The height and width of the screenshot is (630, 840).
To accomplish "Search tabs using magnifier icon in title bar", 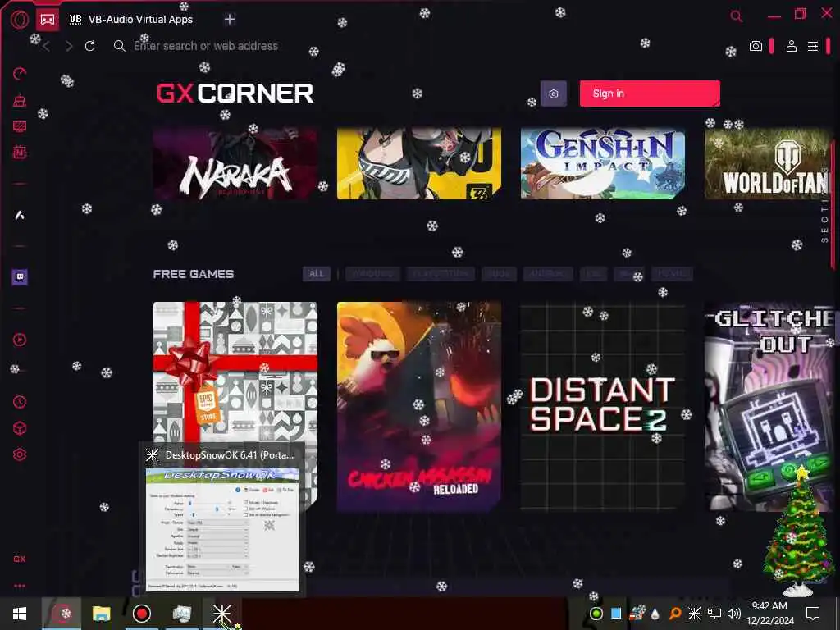I will coord(737,16).
